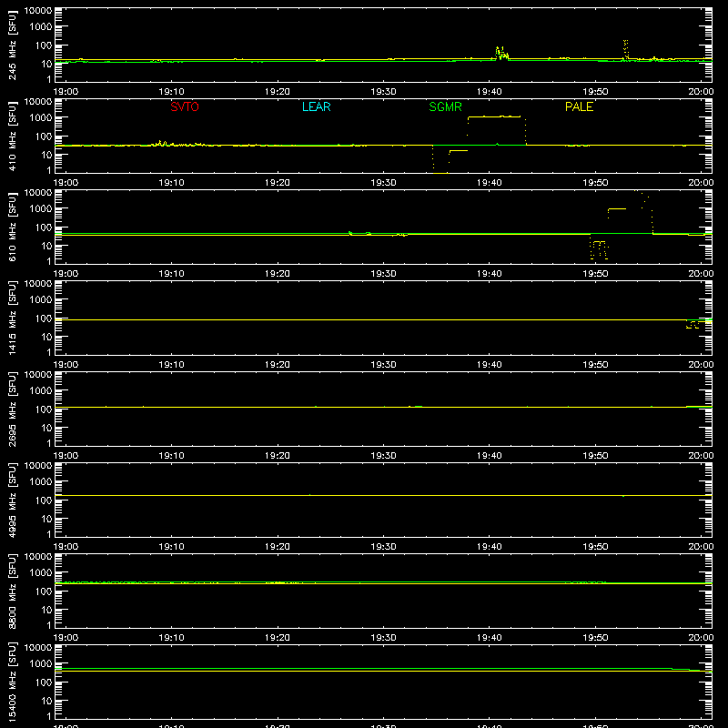This screenshot has width=728, height=728.
Task: Click the 1000 tick on 410 MHz axis
Action: pyautogui.click(x=41, y=118)
